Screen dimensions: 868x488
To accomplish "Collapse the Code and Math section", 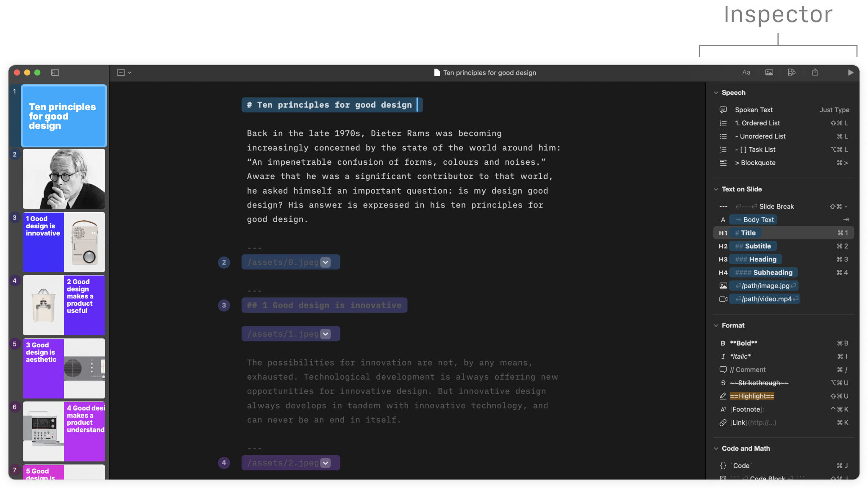I will point(716,449).
